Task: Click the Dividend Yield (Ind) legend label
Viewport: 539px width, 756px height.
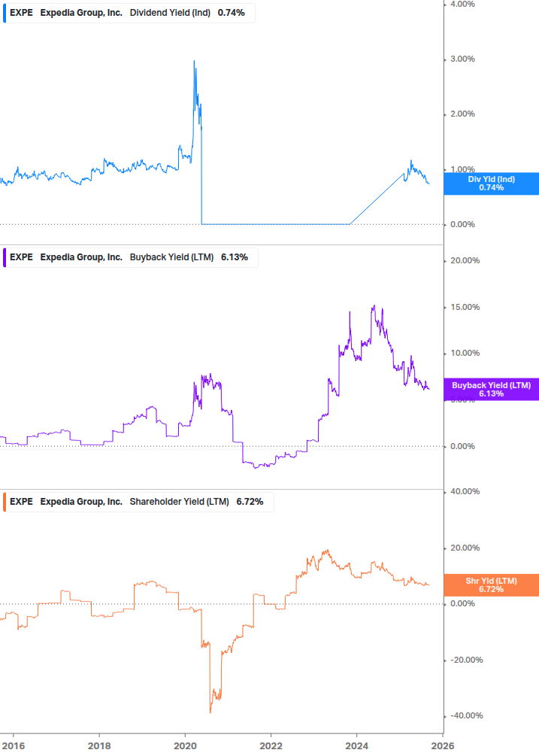Action: point(170,13)
